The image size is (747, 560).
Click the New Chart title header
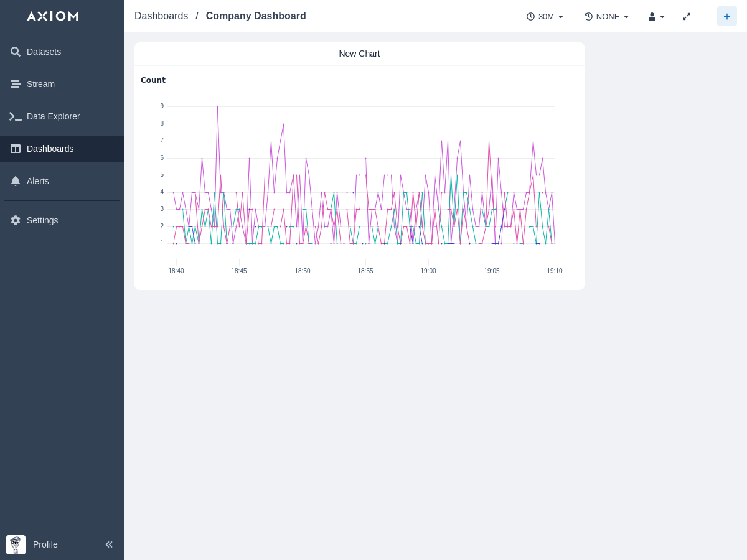pos(359,54)
